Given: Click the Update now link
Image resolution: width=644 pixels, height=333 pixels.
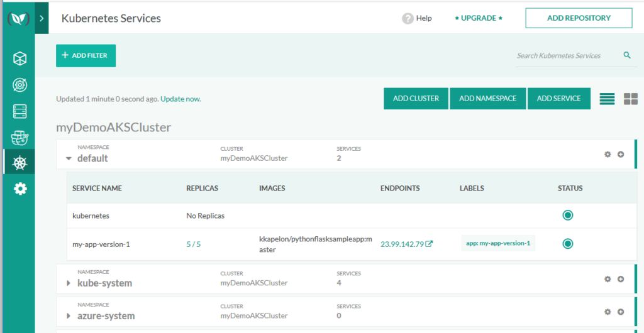Looking at the screenshot, I should point(180,99).
